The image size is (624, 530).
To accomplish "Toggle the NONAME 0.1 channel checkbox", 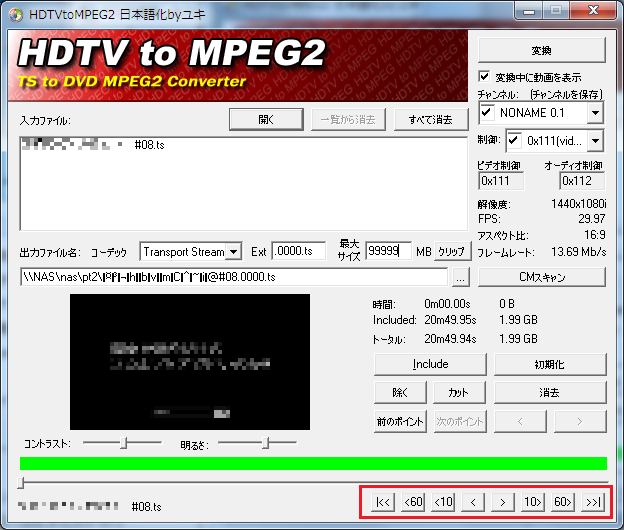I will pyautogui.click(x=488, y=113).
